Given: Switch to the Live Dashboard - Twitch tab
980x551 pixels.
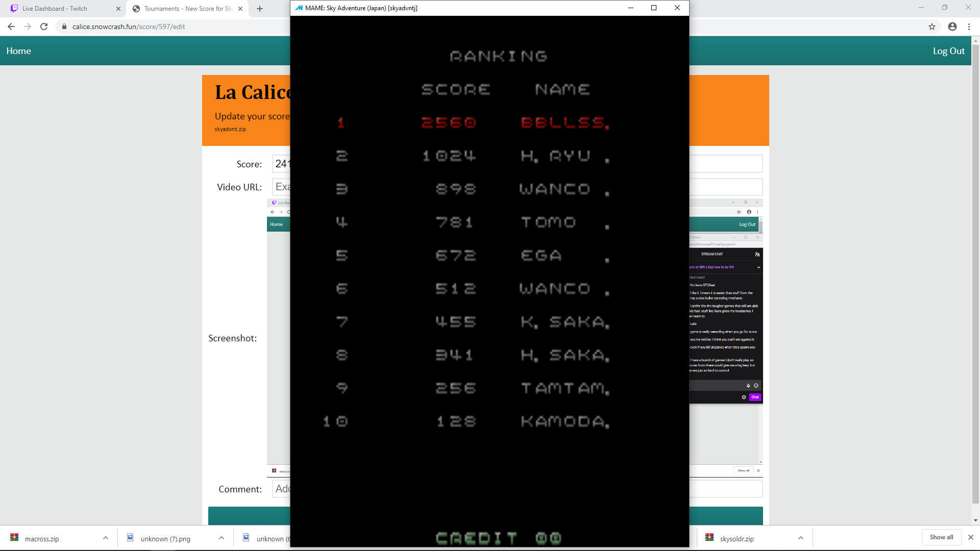Looking at the screenshot, I should [55, 9].
